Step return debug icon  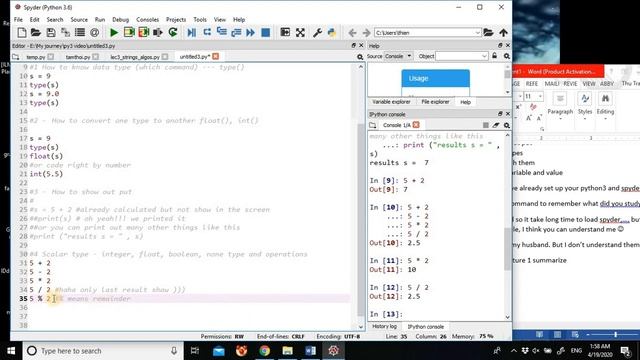tap(236, 33)
